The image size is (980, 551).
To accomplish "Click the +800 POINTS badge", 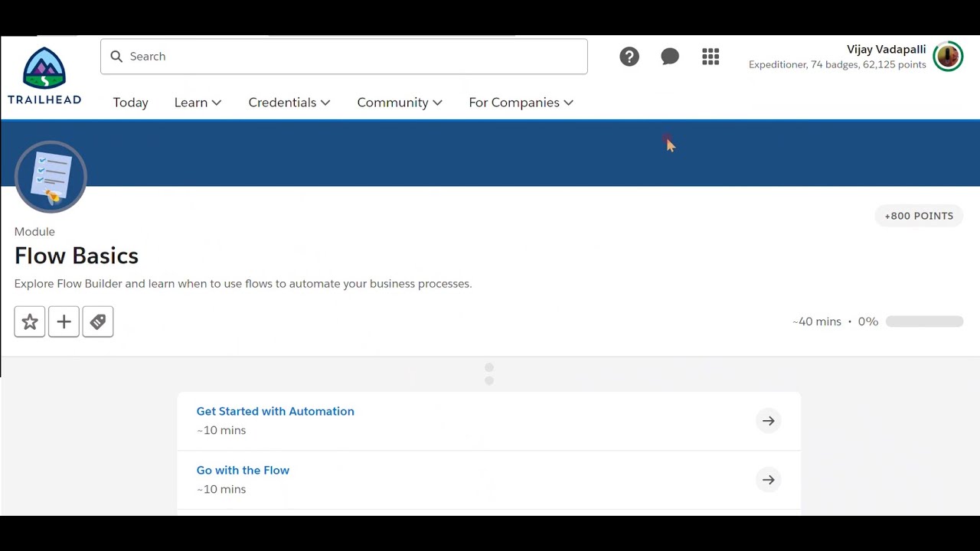I will pyautogui.click(x=919, y=216).
